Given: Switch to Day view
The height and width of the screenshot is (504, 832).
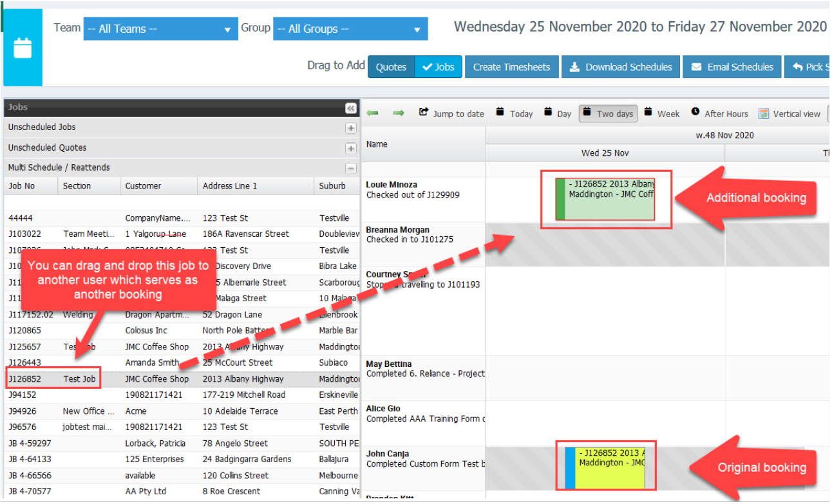Looking at the screenshot, I should click(x=557, y=114).
